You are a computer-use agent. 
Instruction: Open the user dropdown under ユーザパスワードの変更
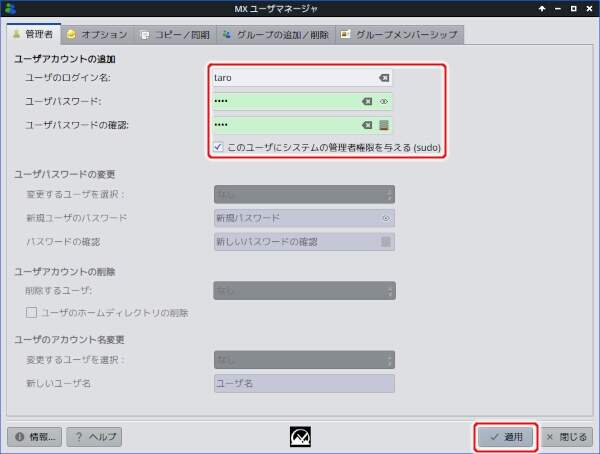[x=303, y=194]
